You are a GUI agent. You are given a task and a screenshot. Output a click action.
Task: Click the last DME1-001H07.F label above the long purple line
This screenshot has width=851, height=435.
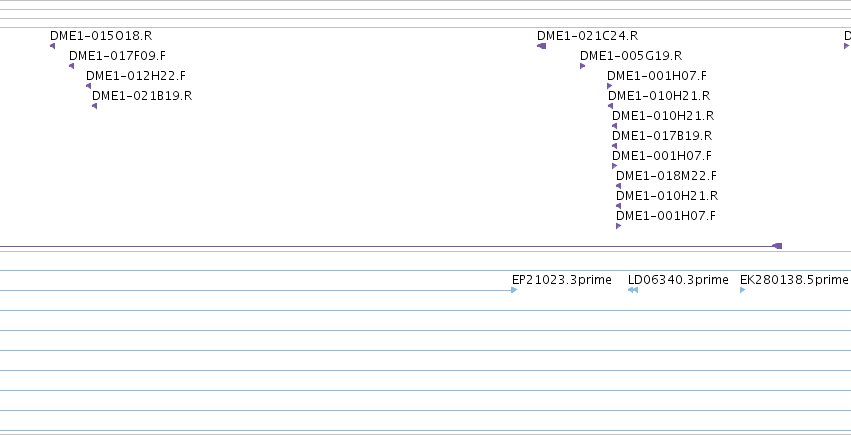[666, 216]
